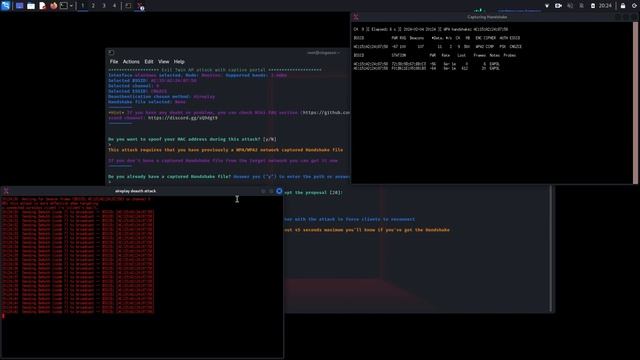Click the BSSID header row in Capturing Handshake

[437, 38]
